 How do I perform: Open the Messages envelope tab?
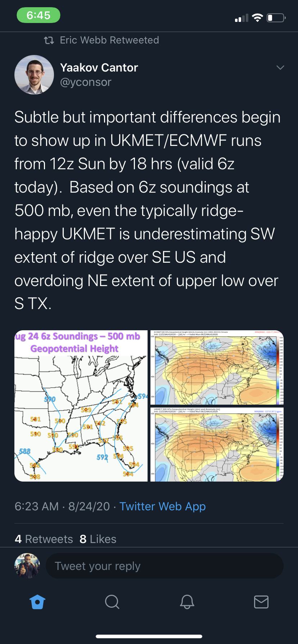(x=261, y=602)
